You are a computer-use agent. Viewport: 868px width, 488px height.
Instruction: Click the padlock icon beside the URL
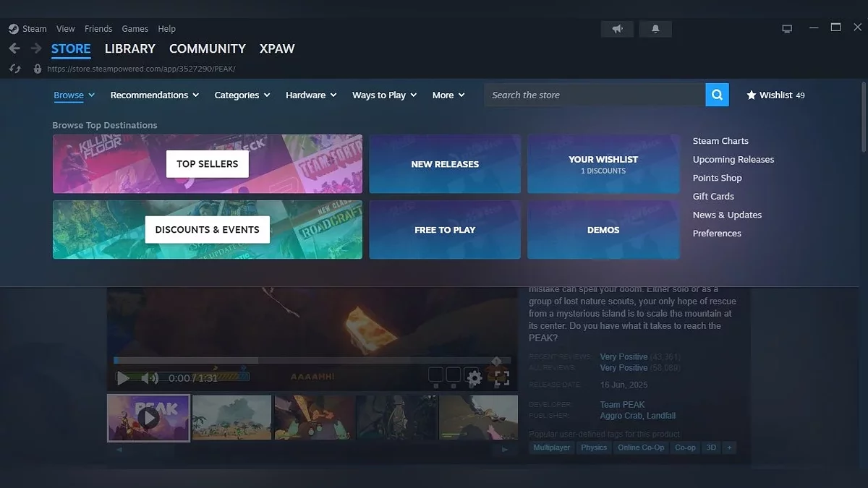(38, 69)
